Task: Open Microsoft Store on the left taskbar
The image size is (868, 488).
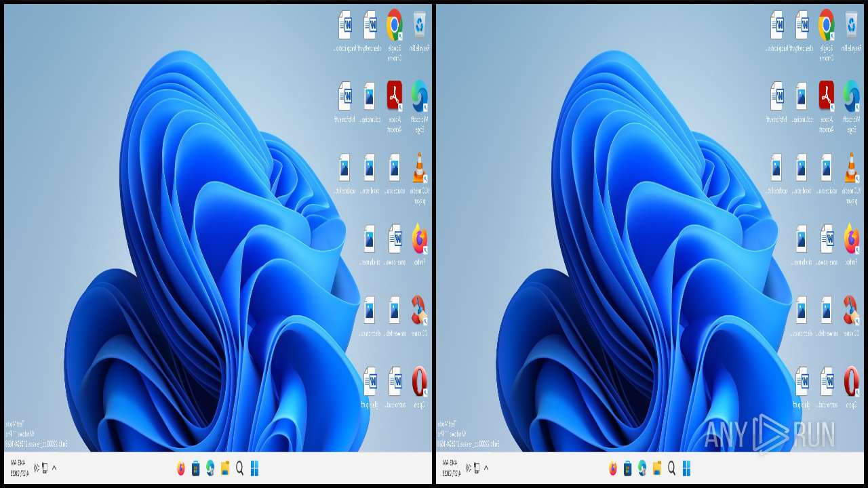Action: 196,468
